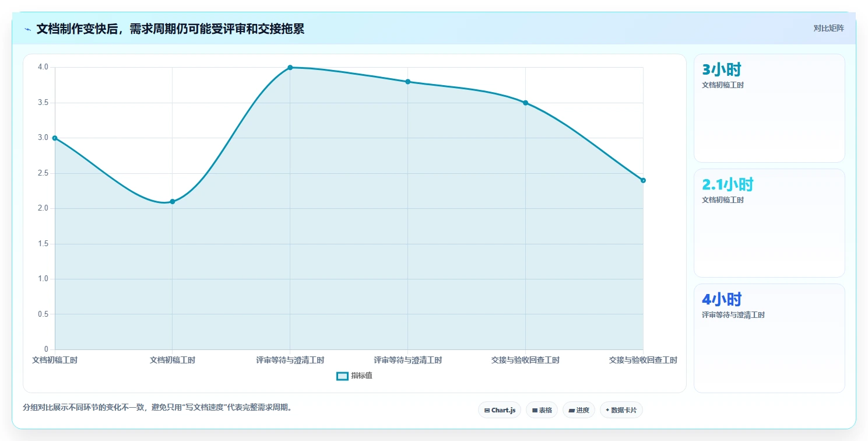Click x-axis label 文档初稿工时 below the 2.1 point

173,360
